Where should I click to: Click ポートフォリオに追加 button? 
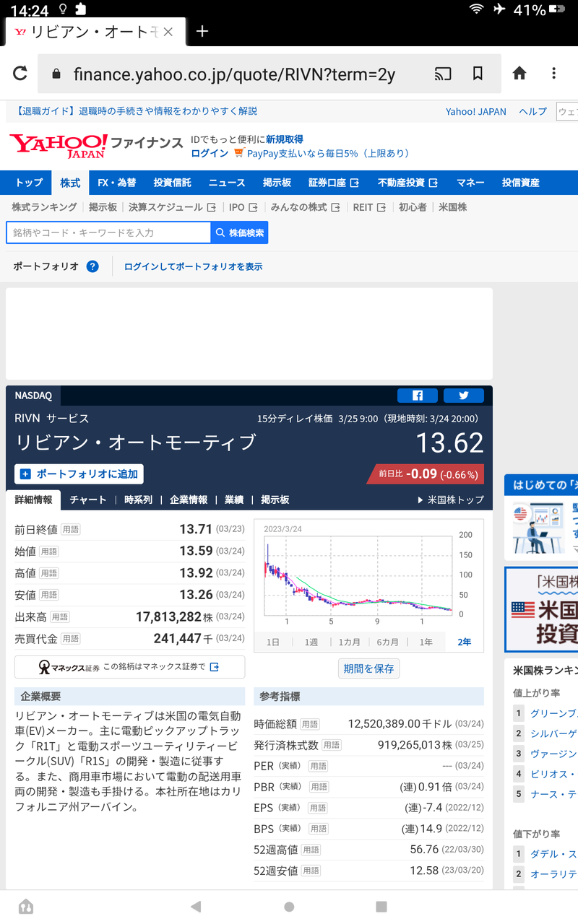[x=79, y=474]
